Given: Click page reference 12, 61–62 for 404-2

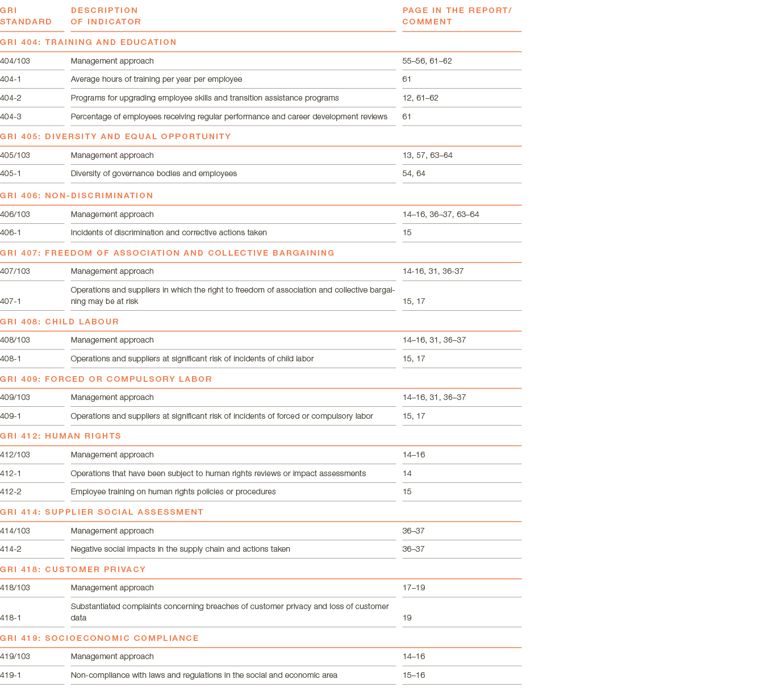Looking at the screenshot, I should 420,98.
